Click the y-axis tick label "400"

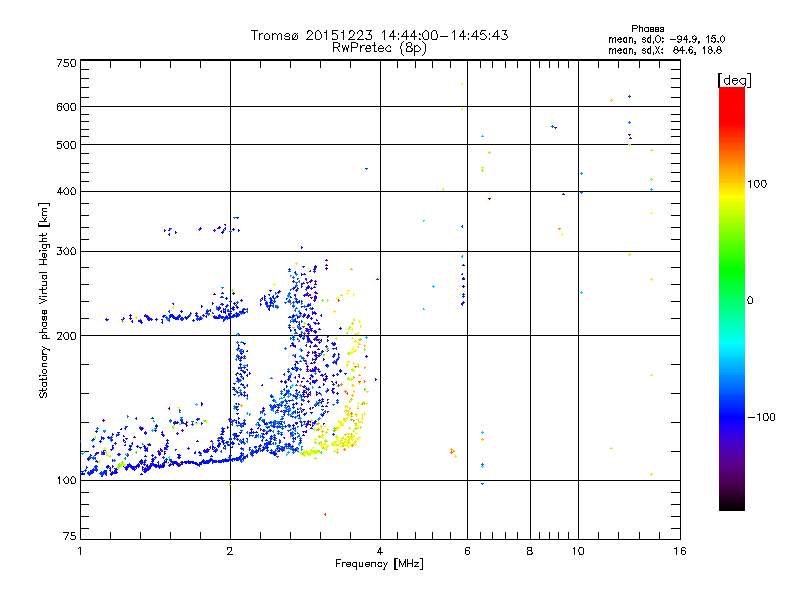(x=66, y=192)
